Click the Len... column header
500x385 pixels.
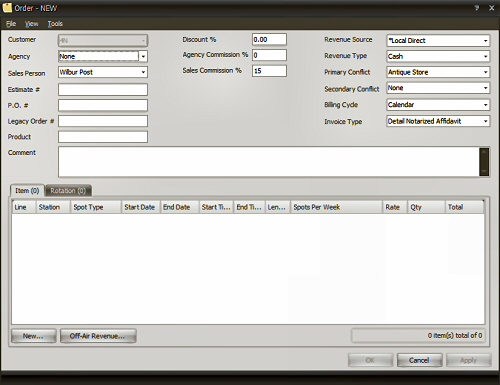click(278, 207)
